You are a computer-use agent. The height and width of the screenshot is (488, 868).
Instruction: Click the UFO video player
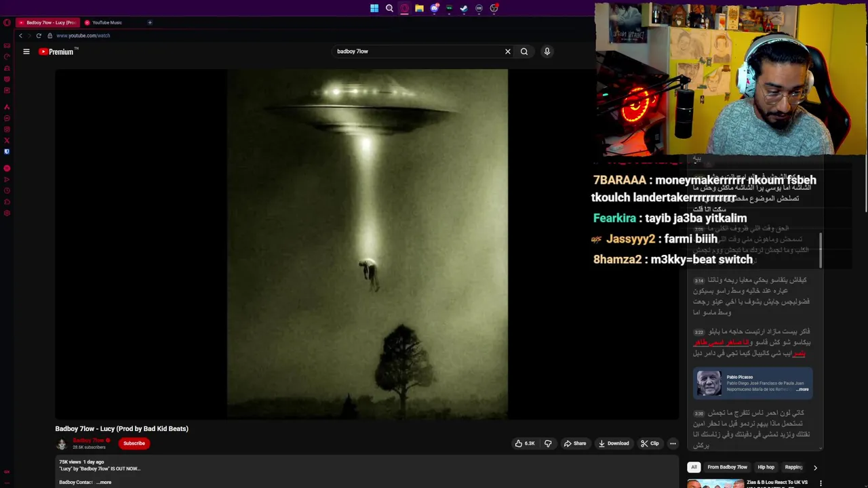click(367, 244)
